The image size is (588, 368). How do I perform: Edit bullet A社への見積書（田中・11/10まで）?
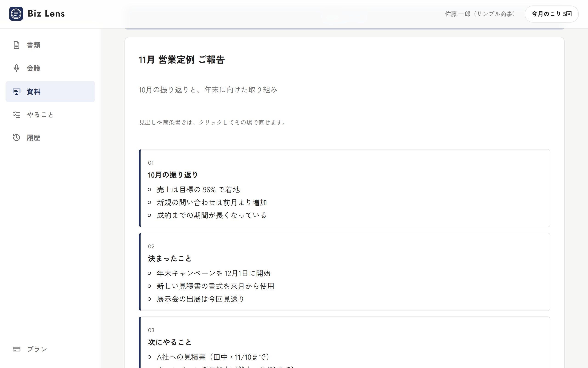pos(213,357)
